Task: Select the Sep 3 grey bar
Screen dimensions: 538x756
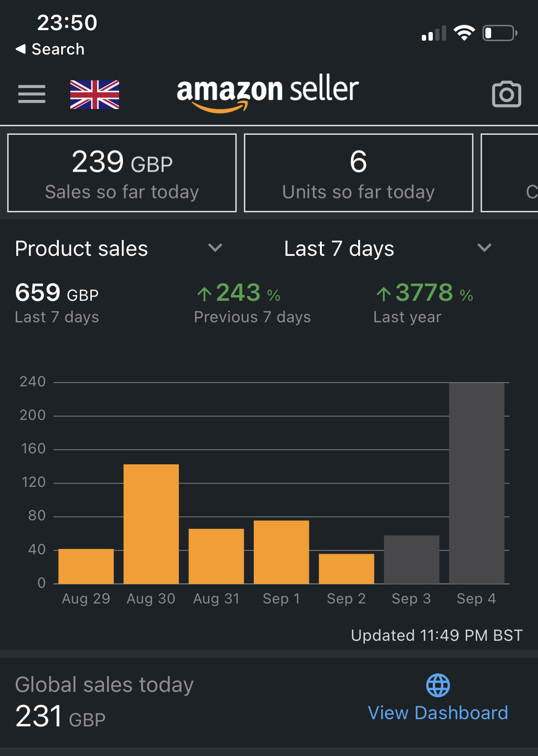Action: 411,559
